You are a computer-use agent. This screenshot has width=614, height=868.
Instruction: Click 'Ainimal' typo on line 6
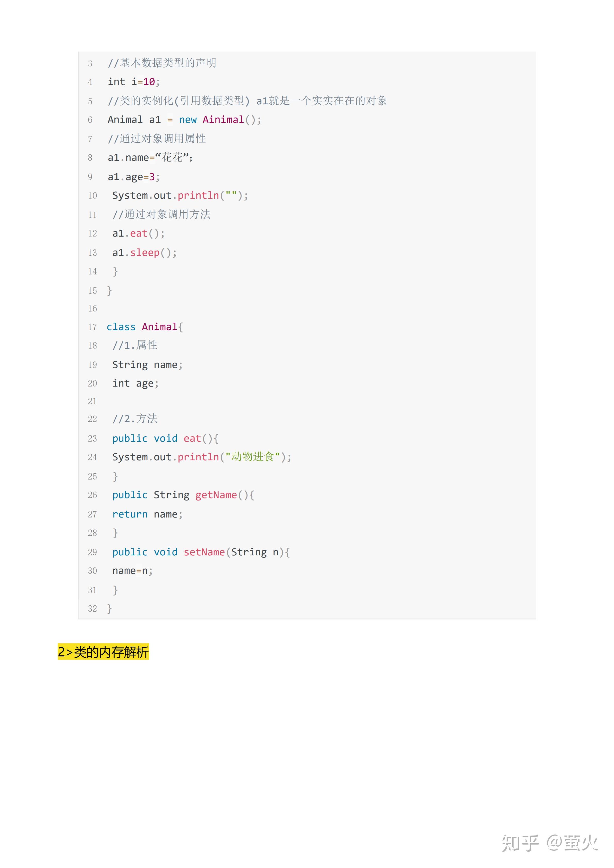[x=223, y=120]
